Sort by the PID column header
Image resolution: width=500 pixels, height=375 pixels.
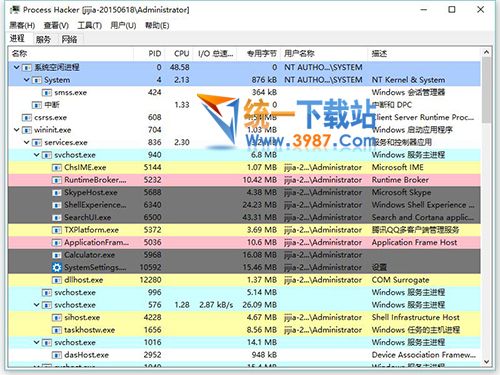click(x=149, y=54)
